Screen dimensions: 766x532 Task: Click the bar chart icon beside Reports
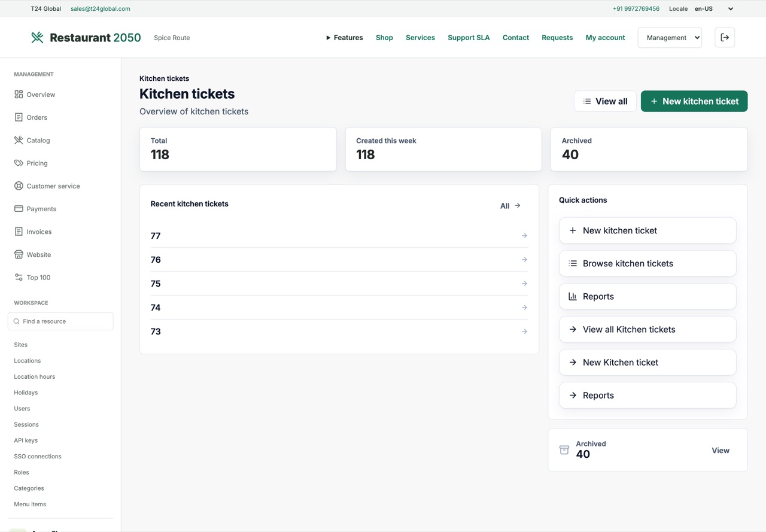click(x=573, y=296)
